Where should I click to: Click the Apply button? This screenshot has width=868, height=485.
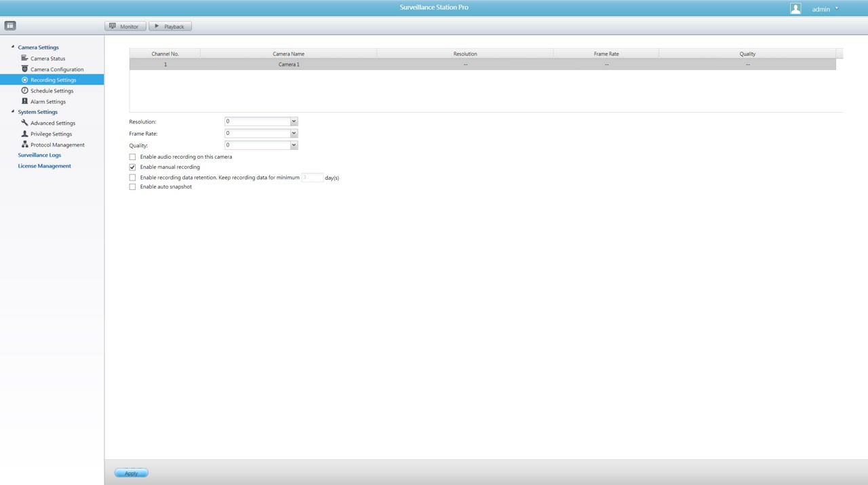132,473
